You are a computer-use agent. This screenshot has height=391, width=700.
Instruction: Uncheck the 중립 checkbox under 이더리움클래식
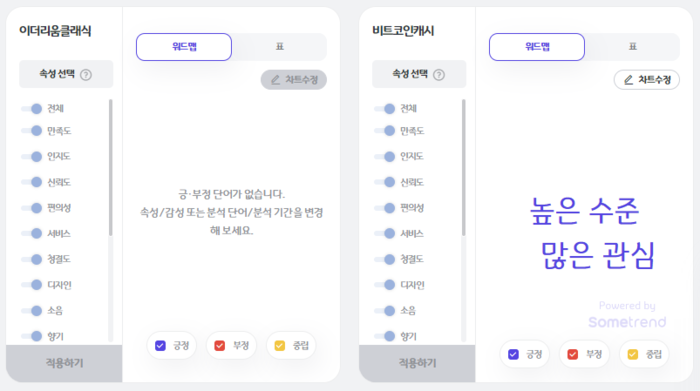(x=280, y=345)
